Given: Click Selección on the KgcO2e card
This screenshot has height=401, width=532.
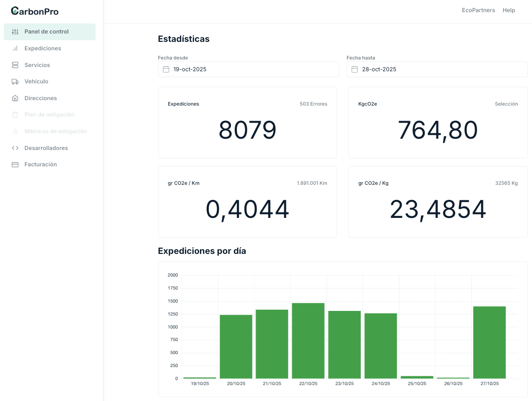Looking at the screenshot, I should pos(506,104).
